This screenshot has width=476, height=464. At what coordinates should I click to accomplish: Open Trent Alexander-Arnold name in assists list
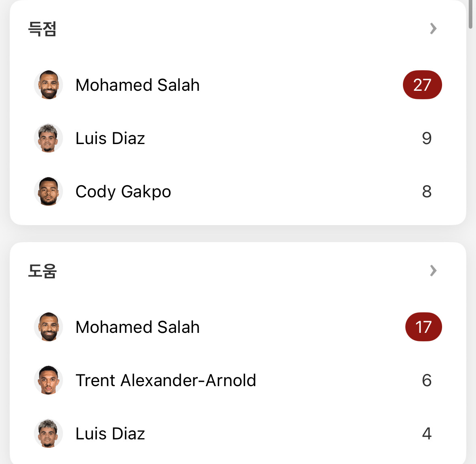[x=166, y=380]
